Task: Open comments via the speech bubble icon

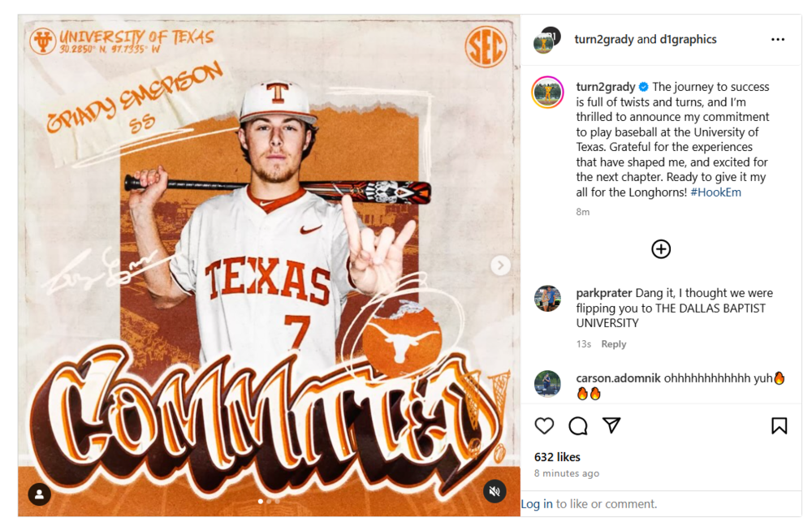Action: click(x=578, y=425)
